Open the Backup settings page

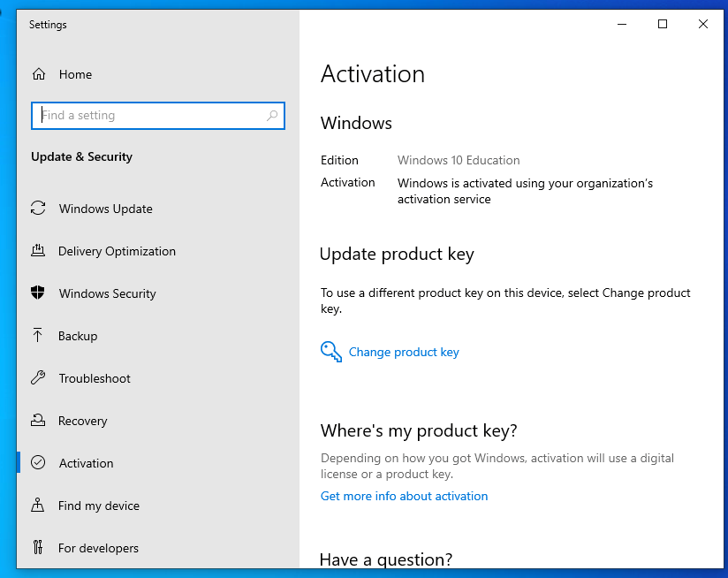158,336
